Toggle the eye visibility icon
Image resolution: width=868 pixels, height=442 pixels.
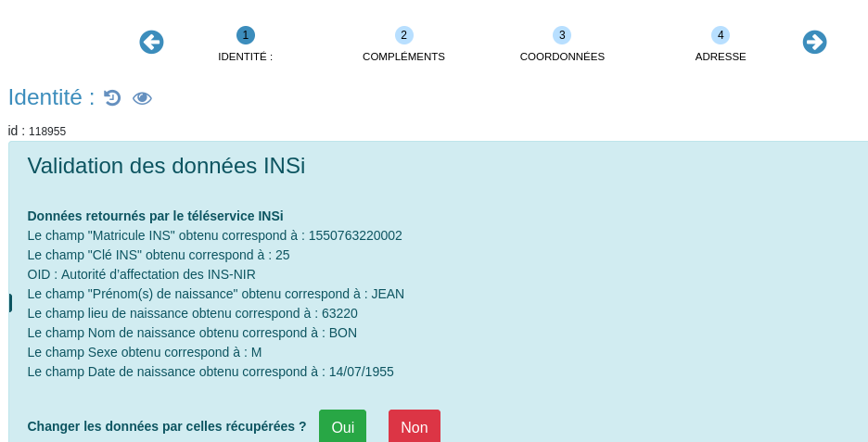tap(142, 98)
